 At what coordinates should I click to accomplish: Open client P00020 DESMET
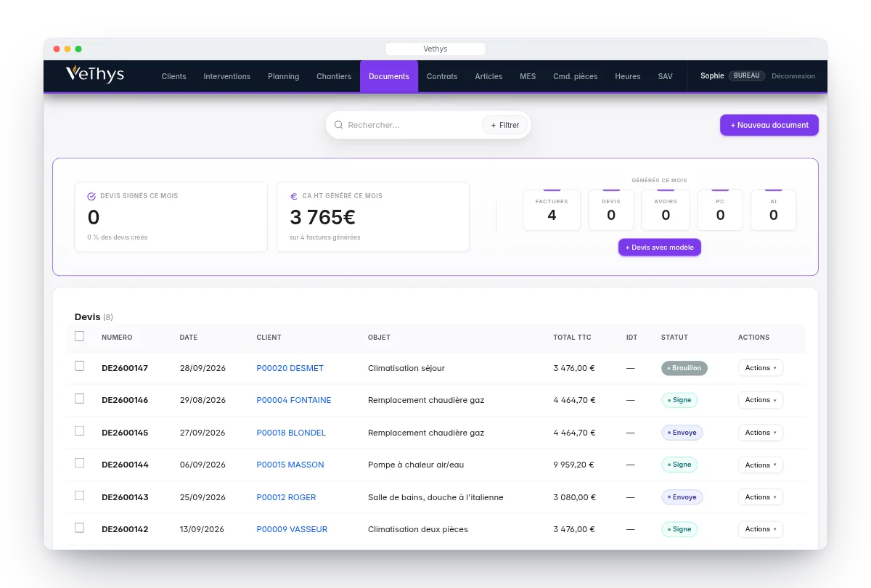point(290,368)
